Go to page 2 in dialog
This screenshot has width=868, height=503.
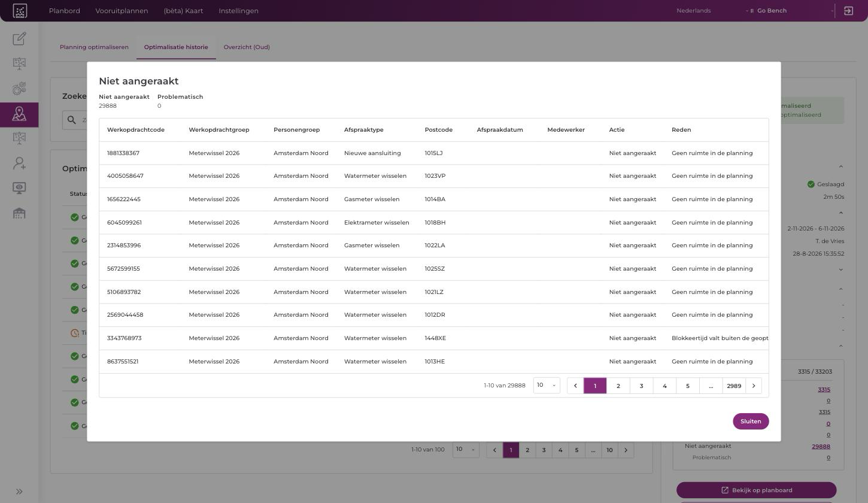click(x=618, y=386)
